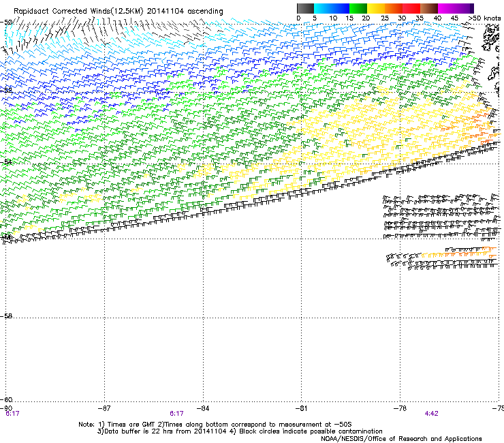Click the brown 35-40 knots legend swatch
504x443 pixels.
(x=429, y=8)
